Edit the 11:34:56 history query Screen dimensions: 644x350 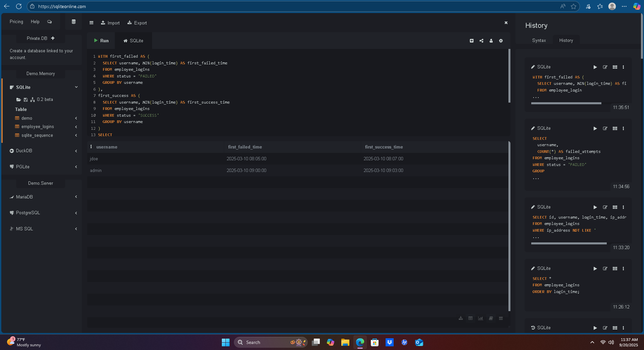(x=605, y=128)
